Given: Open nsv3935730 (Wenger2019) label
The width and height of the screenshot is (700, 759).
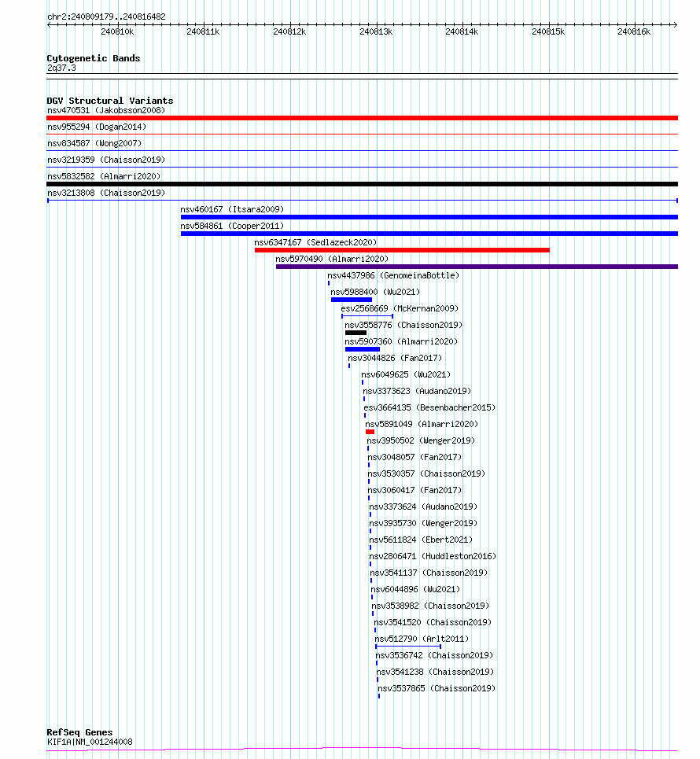Looking at the screenshot, I should (423, 521).
